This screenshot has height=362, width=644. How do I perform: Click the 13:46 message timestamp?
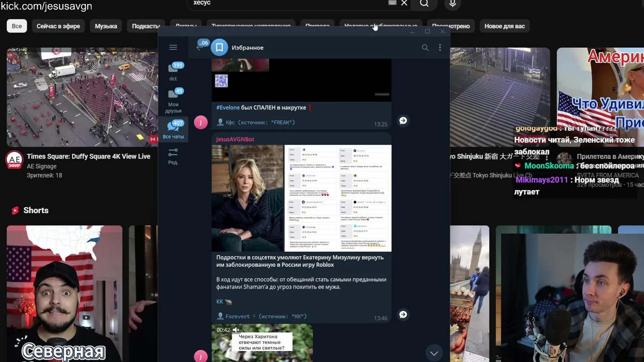click(380, 318)
